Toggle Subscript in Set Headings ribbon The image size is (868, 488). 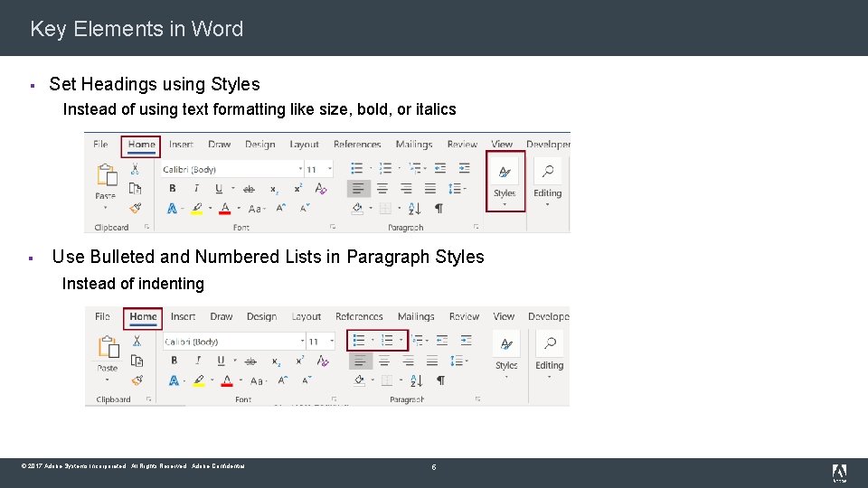point(274,189)
